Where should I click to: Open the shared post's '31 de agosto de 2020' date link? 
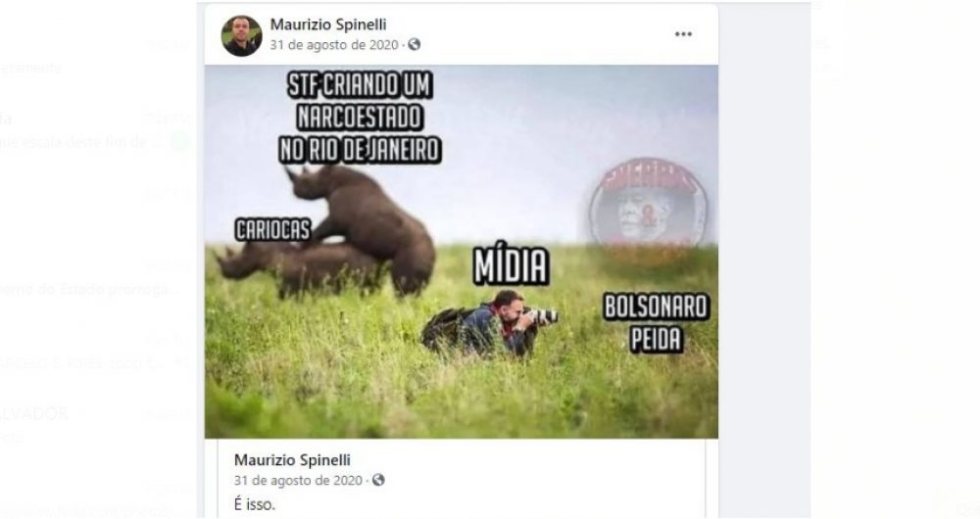[298, 480]
